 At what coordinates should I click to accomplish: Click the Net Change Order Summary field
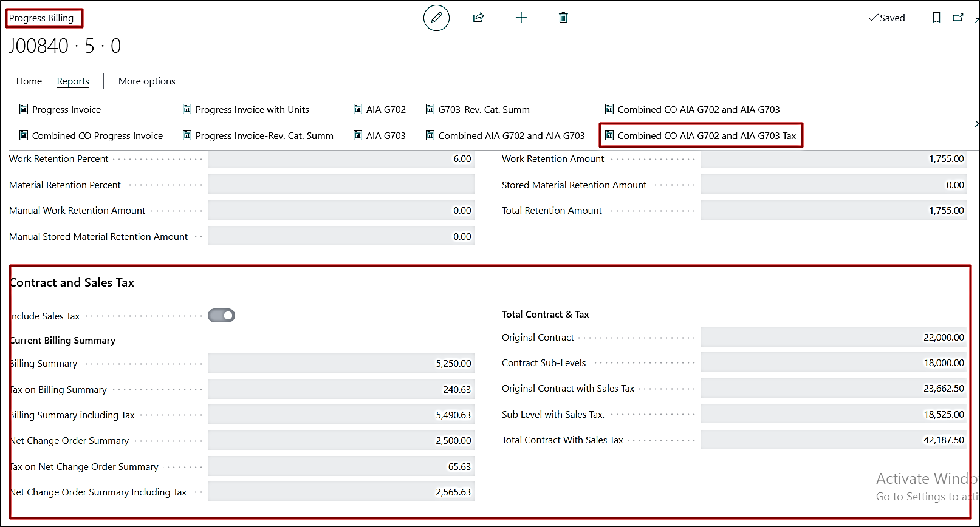[341, 440]
